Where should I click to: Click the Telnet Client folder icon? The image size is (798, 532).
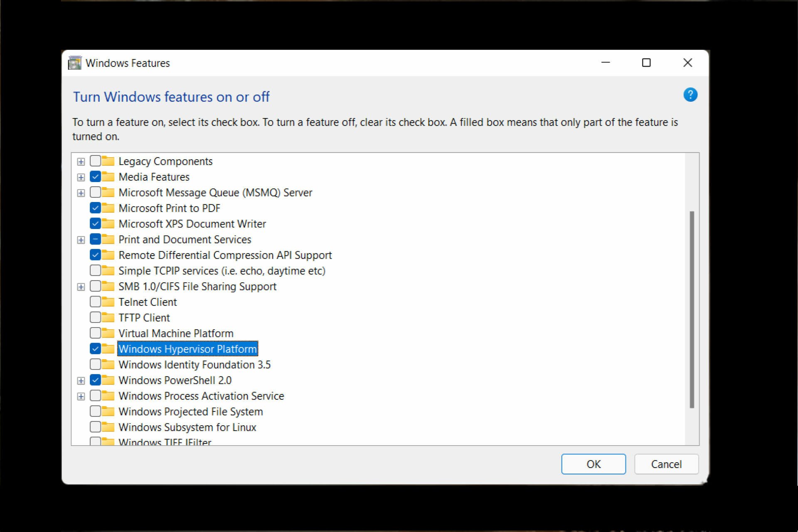[108, 302]
